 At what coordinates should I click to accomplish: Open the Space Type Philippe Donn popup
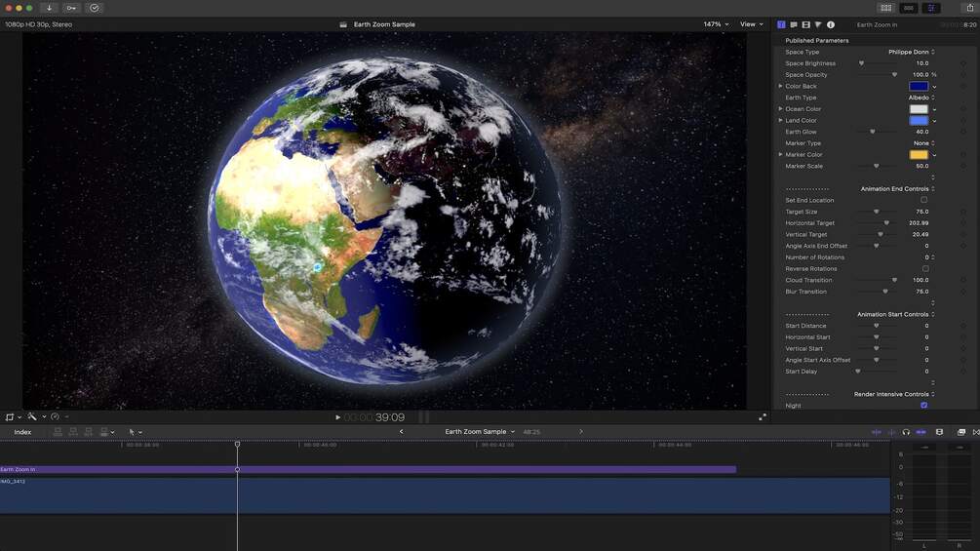coord(911,52)
